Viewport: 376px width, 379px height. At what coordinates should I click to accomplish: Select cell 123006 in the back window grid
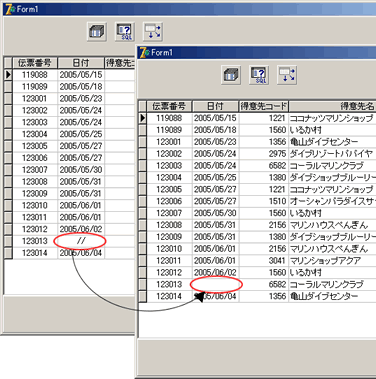click(35, 158)
